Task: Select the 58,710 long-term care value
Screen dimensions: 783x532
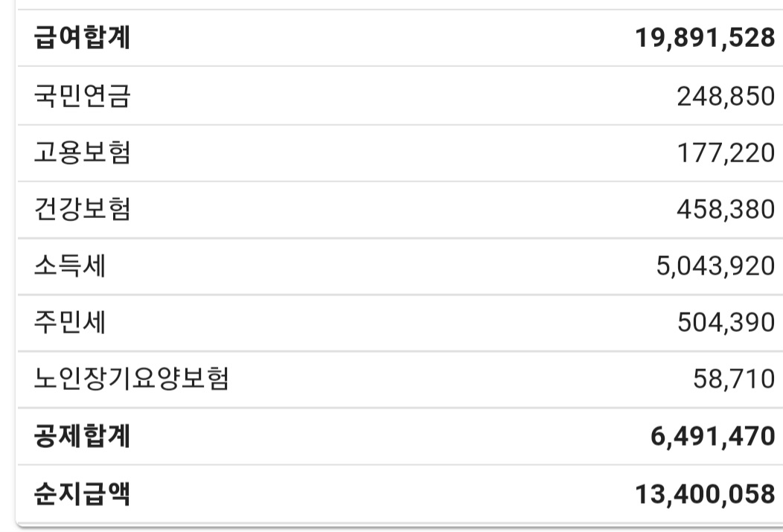Action: pyautogui.click(x=735, y=379)
